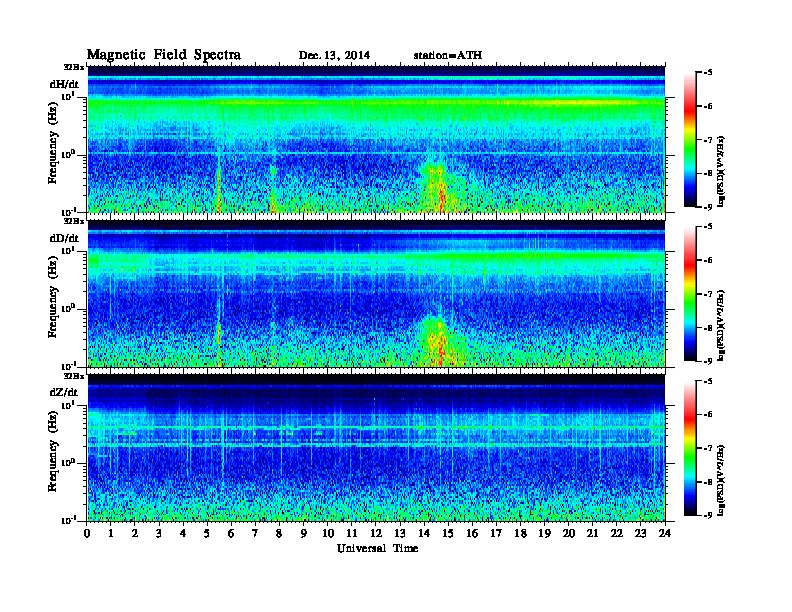Click the "21" hour tick label
Viewport: 792px width, 612px height.
pyautogui.click(x=592, y=534)
